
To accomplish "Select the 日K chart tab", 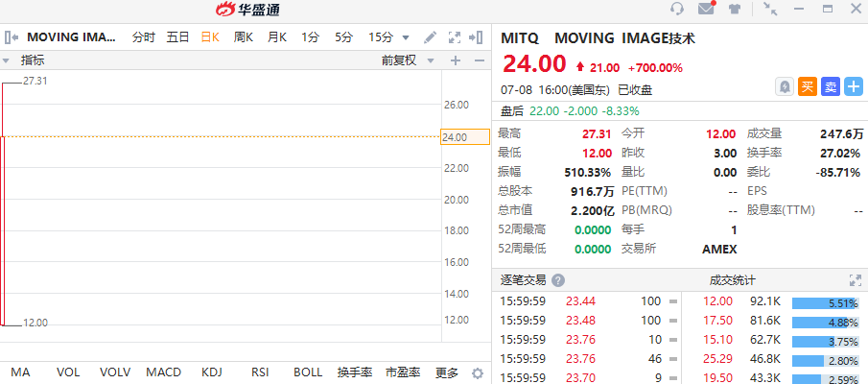I will click(x=210, y=37).
